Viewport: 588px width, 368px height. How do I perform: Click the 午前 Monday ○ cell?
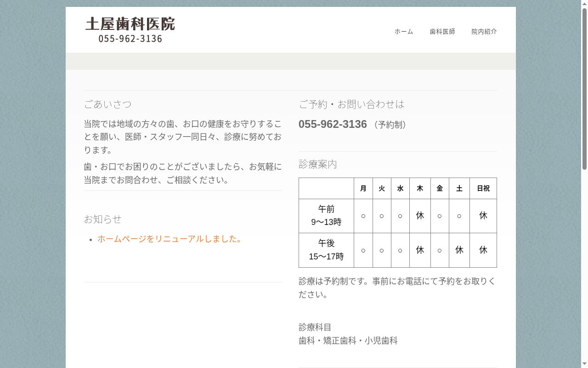click(x=363, y=216)
